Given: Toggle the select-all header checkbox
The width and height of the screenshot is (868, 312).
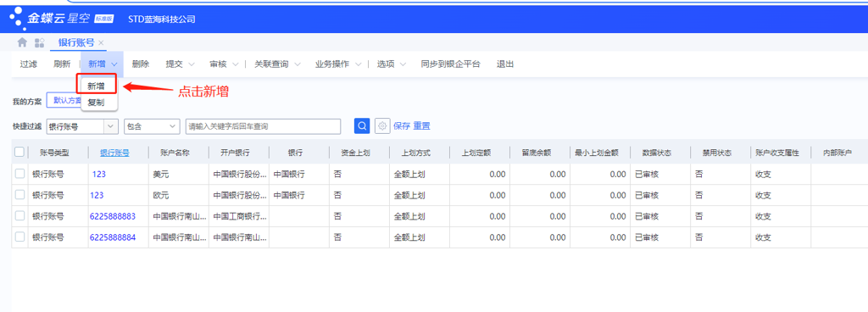Looking at the screenshot, I should pos(19,152).
